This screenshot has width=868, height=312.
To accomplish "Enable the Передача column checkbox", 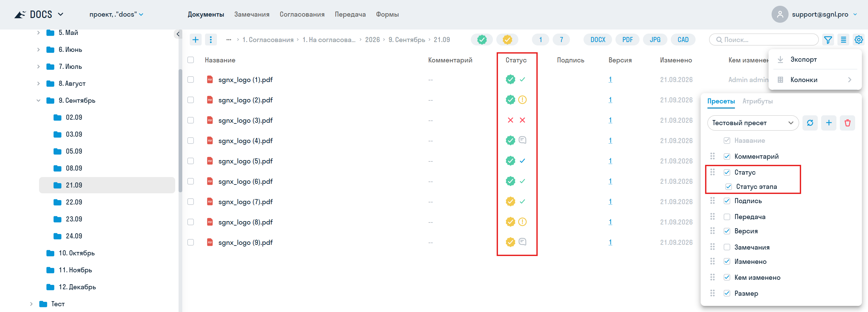I will (727, 217).
